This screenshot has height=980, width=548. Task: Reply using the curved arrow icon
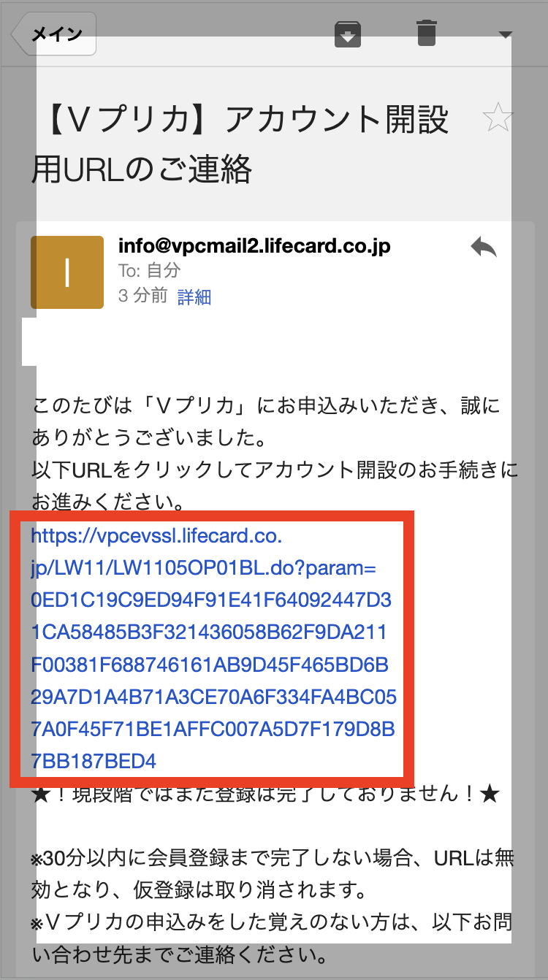(x=484, y=248)
